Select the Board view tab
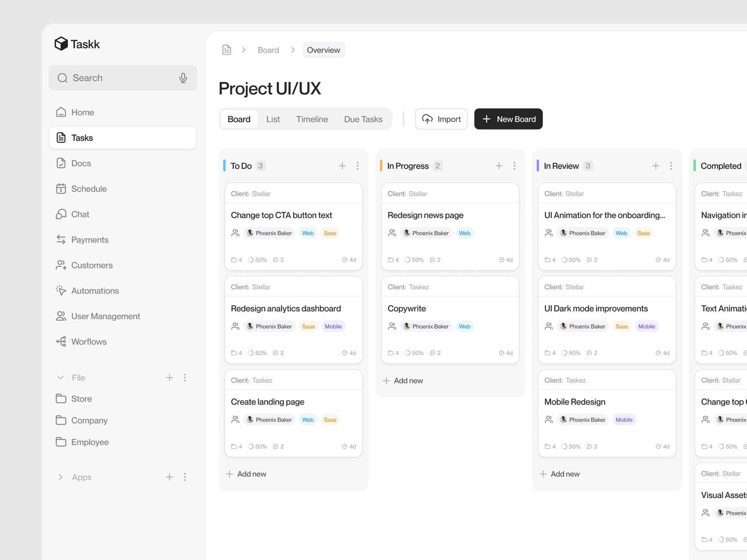 [239, 119]
